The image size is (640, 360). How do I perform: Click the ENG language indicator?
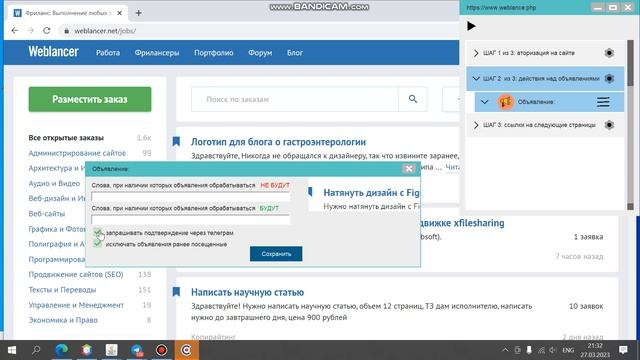click(x=568, y=350)
